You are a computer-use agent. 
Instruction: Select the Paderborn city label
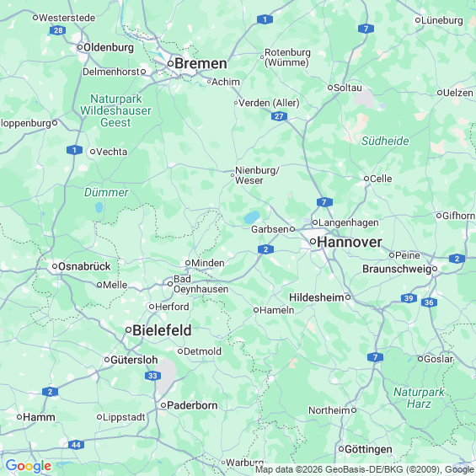[192, 405]
